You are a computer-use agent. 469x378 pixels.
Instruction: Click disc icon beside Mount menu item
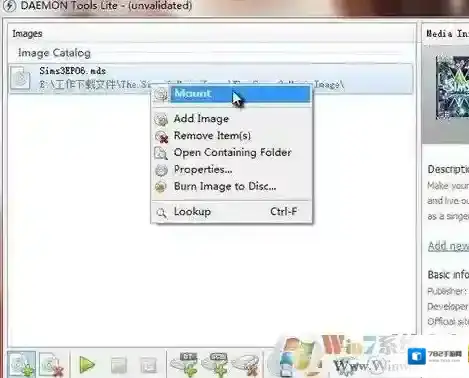(x=161, y=95)
